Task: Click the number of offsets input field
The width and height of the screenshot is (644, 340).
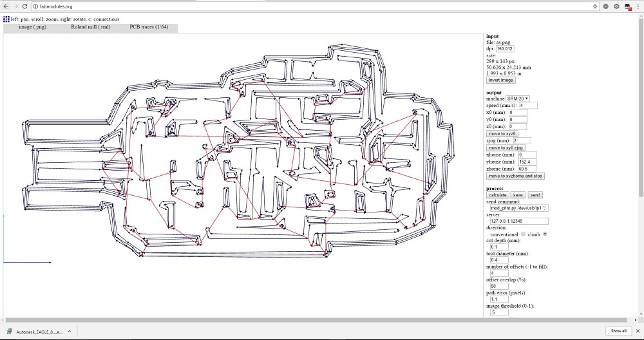Action: [499, 273]
